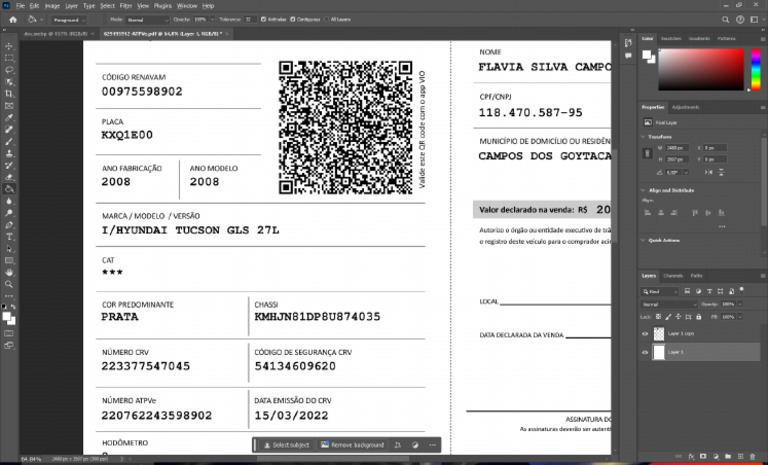The height and width of the screenshot is (465, 768).
Task: Click the color picker gradient field
Action: pos(701,69)
